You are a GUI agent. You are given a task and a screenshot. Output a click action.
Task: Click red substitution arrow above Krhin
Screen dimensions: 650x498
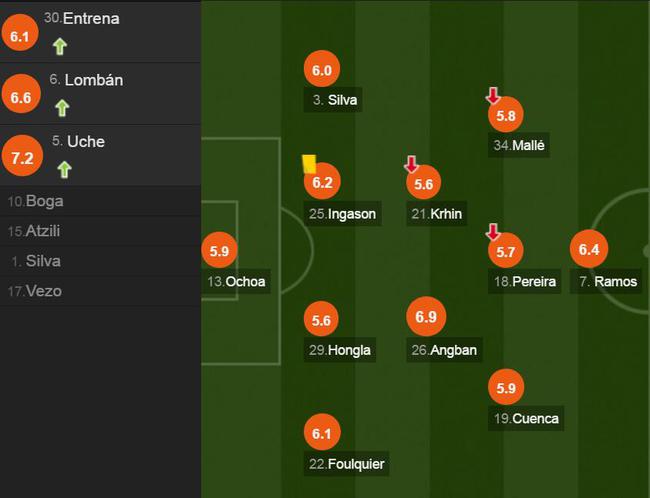pos(411,164)
